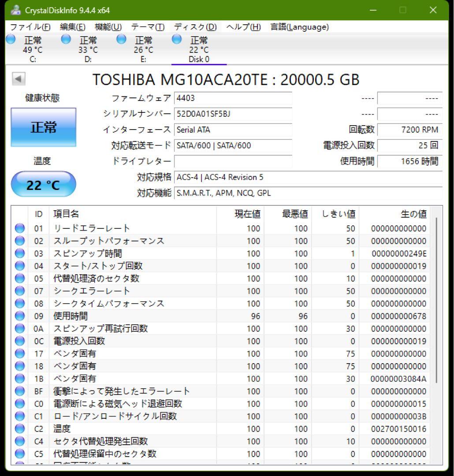Click the blue status circle for drive C:

tap(10, 39)
